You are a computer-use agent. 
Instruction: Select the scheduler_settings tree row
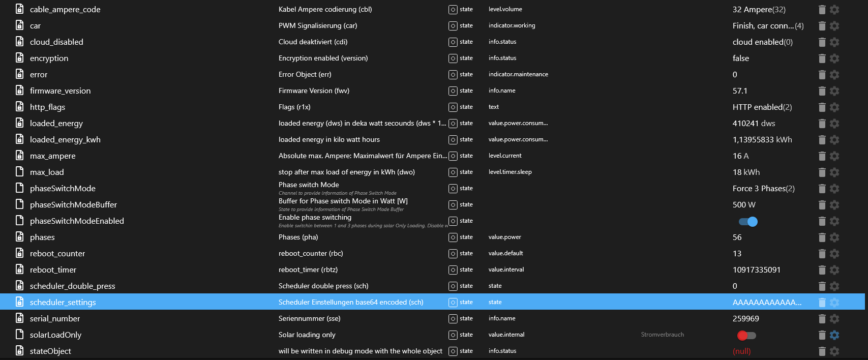(63, 303)
